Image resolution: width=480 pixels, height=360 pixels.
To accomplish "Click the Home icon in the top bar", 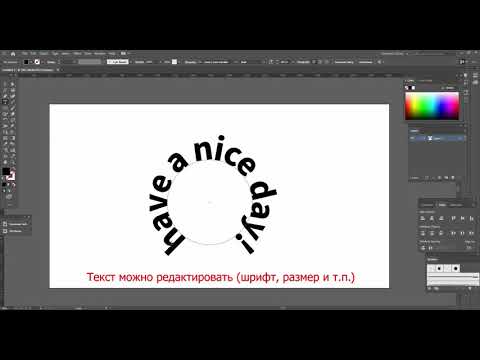I will [x=13, y=54].
